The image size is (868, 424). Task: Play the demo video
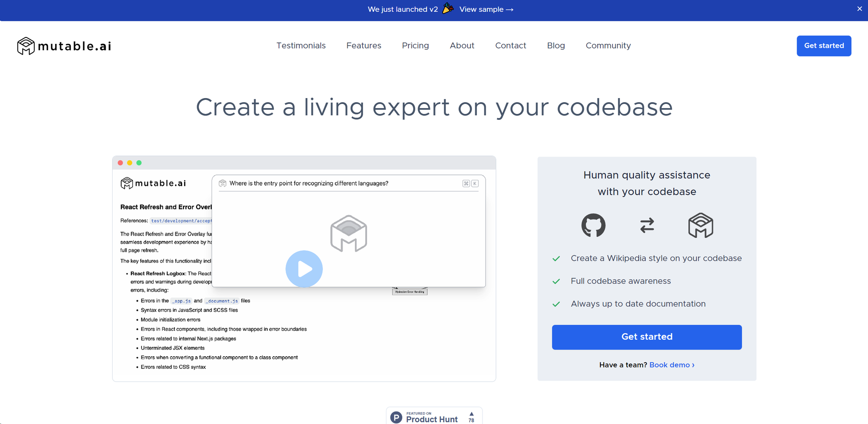point(304,269)
